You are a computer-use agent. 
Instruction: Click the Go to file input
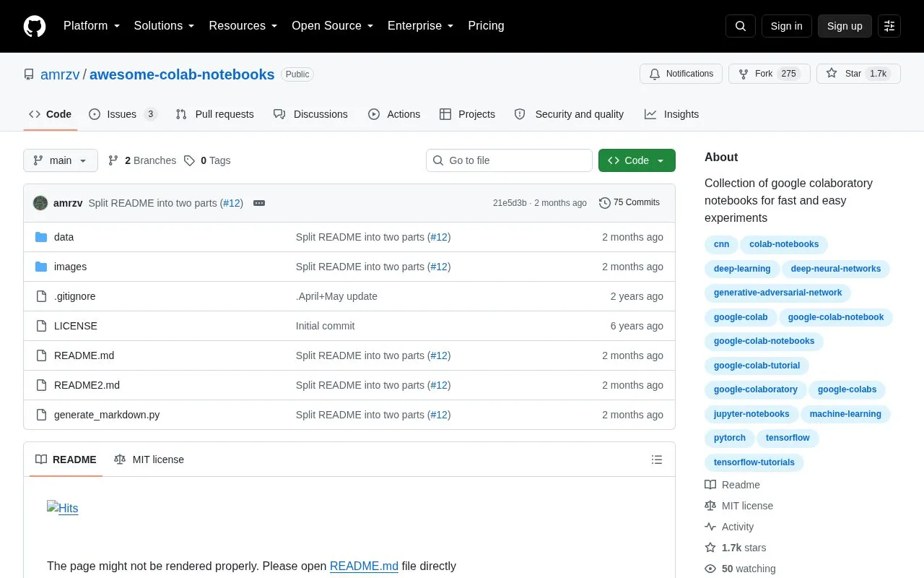point(509,160)
